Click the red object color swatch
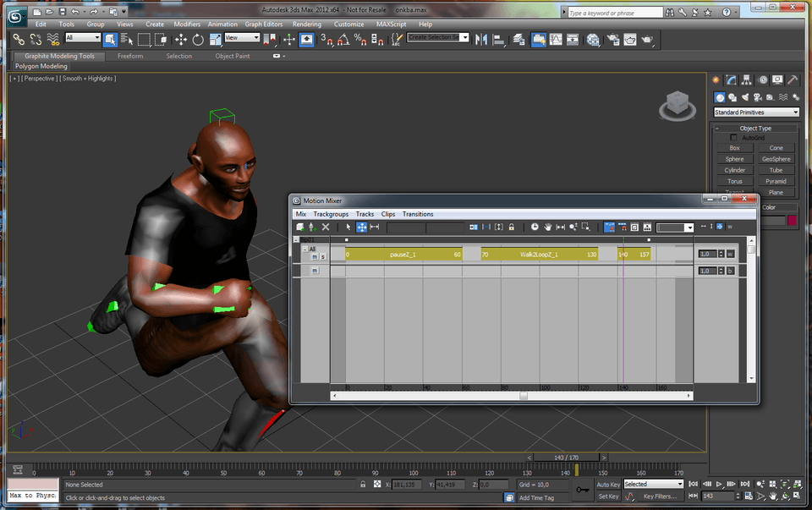The image size is (812, 510). pyautogui.click(x=793, y=221)
